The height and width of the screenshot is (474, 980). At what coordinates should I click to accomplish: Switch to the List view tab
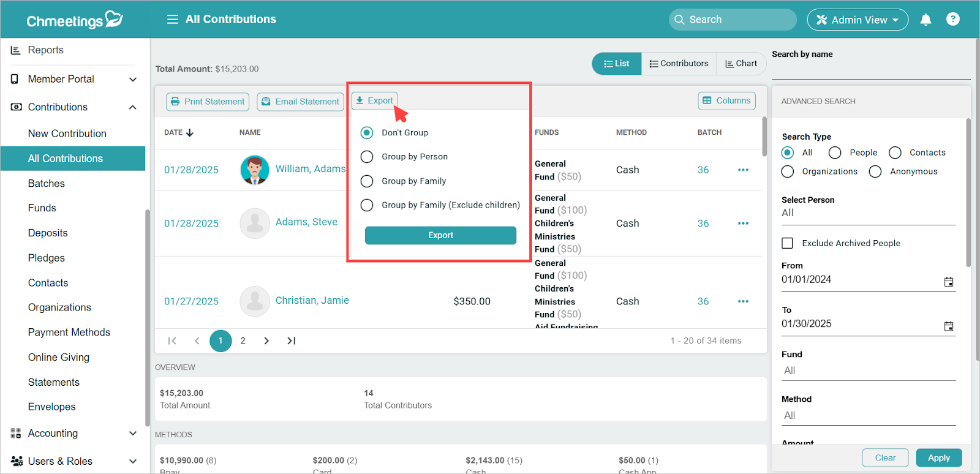click(617, 64)
